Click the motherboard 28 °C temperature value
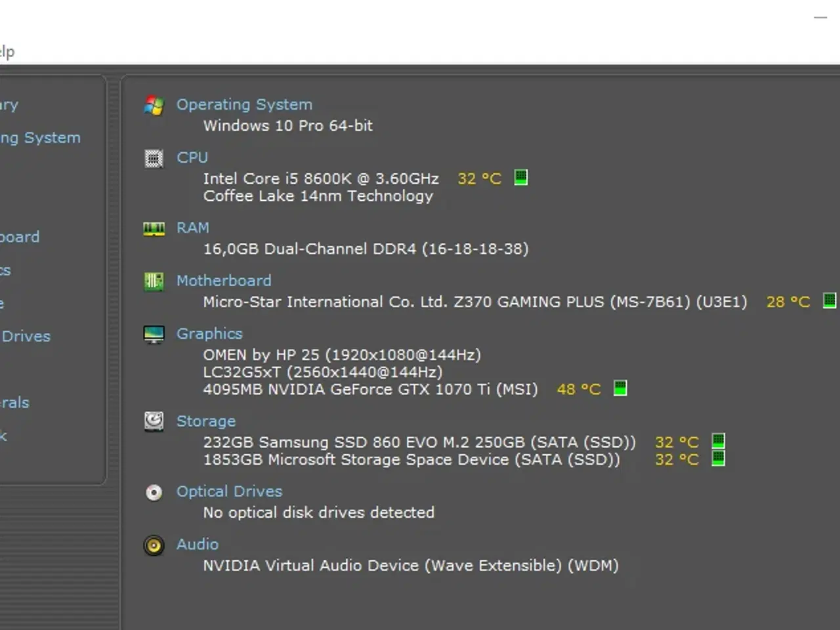 (x=788, y=302)
